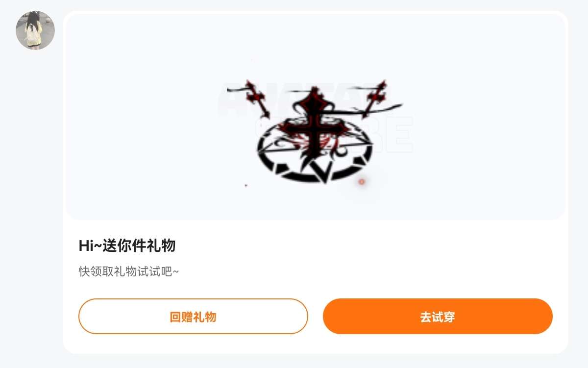Click the tiny pink speck above the emblem
The image size is (588, 368).
pos(251,60)
